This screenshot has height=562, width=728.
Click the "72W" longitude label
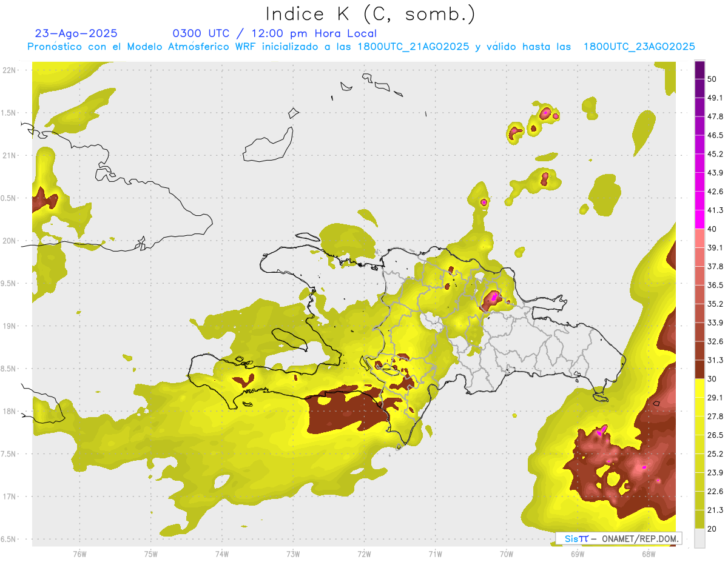pos(364,554)
